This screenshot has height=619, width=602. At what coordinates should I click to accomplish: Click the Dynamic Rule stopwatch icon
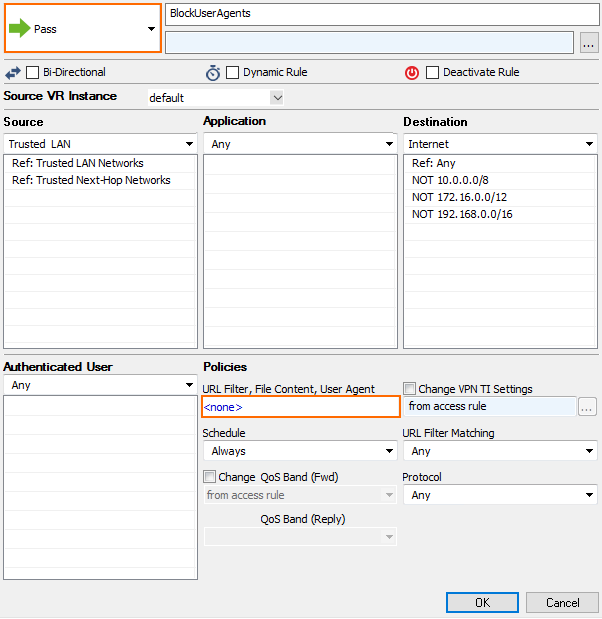click(213, 73)
